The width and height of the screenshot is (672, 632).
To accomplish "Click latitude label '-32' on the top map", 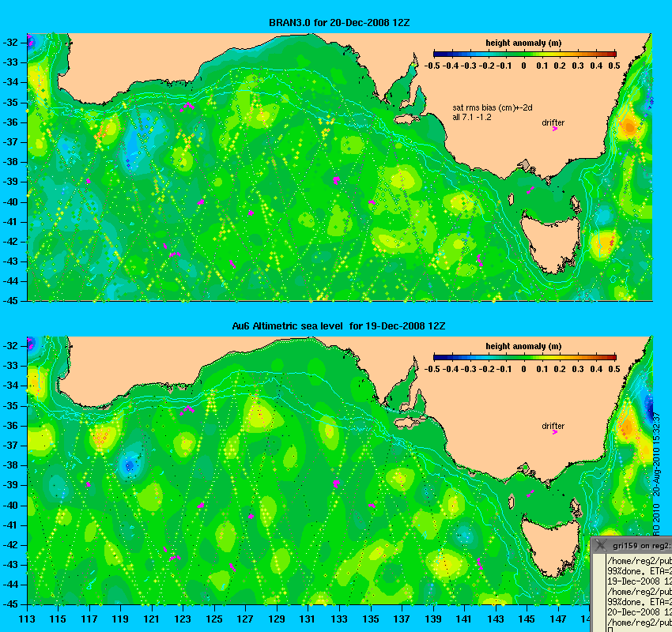I will [10, 43].
